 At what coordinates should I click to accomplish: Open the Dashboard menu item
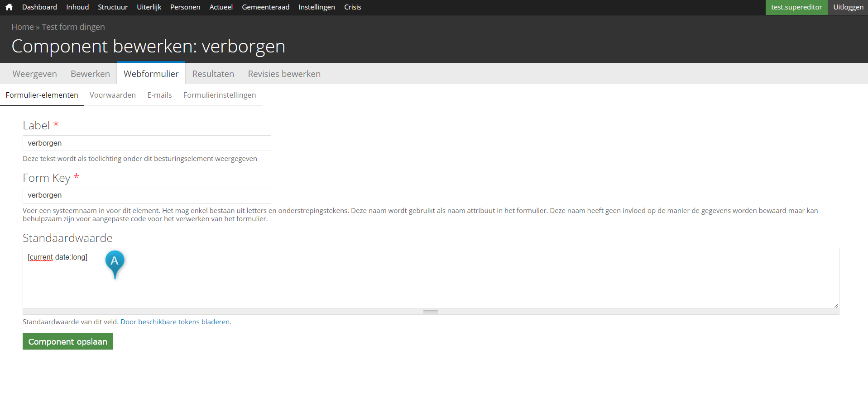(39, 7)
